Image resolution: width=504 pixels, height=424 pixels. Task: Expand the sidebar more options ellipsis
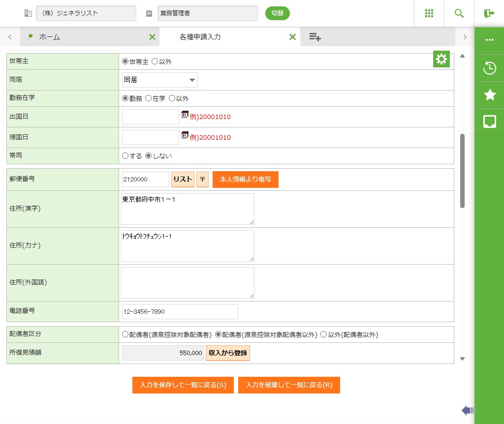pyautogui.click(x=489, y=40)
